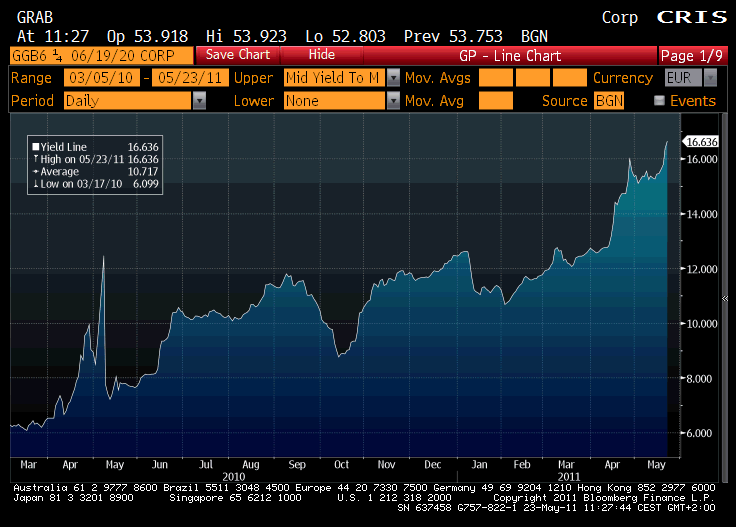Image resolution: width=736 pixels, height=527 pixels.
Task: Click the Page 1/9 indicator
Action: coord(692,56)
